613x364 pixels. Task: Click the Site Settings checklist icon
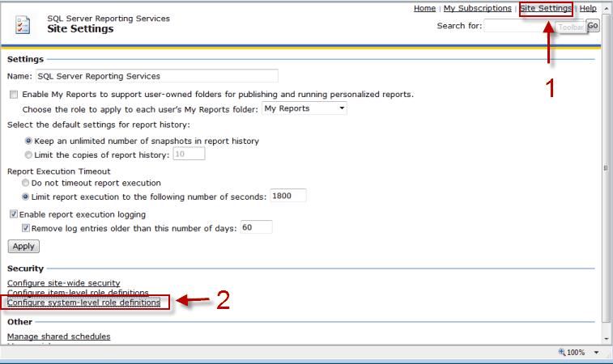[x=23, y=24]
